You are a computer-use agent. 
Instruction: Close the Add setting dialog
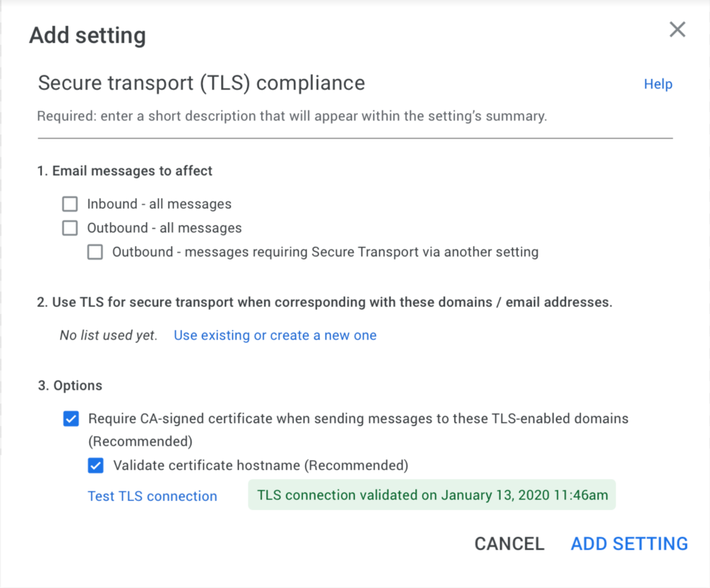point(678,29)
